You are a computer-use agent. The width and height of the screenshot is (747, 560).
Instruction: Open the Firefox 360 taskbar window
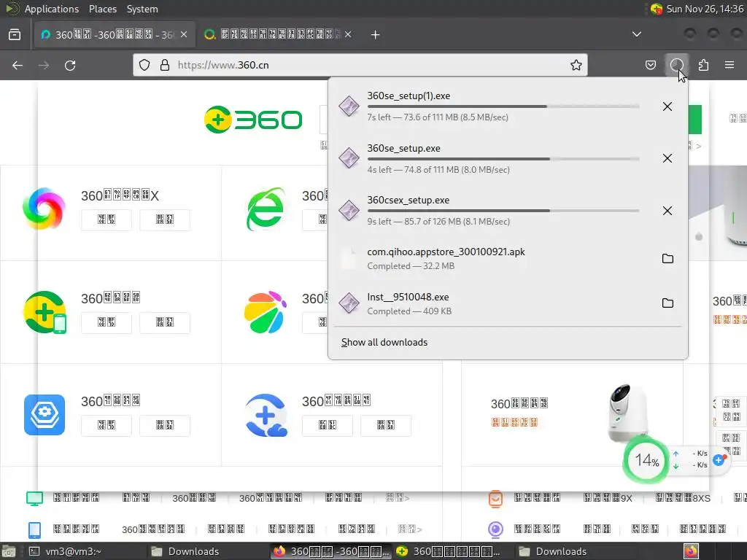point(331,551)
